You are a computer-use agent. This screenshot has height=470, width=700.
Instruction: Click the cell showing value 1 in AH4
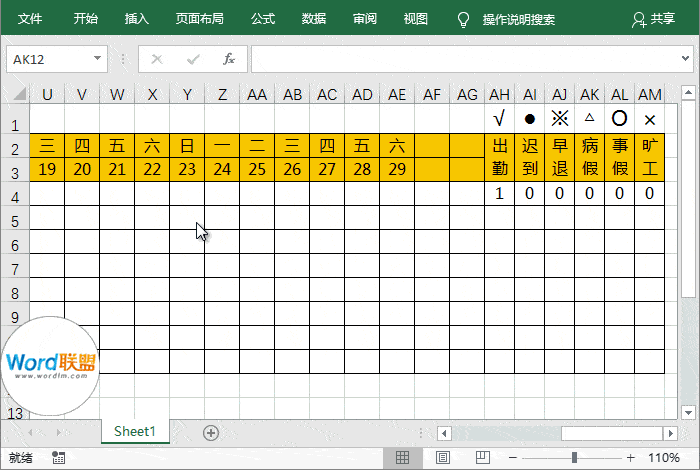tap(499, 193)
